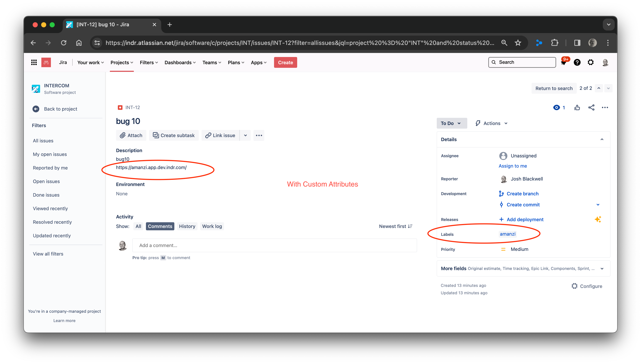Click Return to search button
This screenshot has height=364, width=641.
554,88
